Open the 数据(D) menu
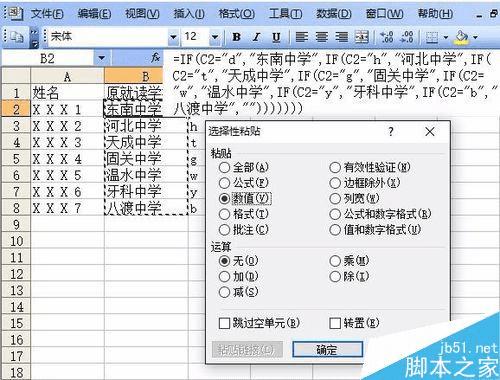The width and height of the screenshot is (500, 380). 334,14
